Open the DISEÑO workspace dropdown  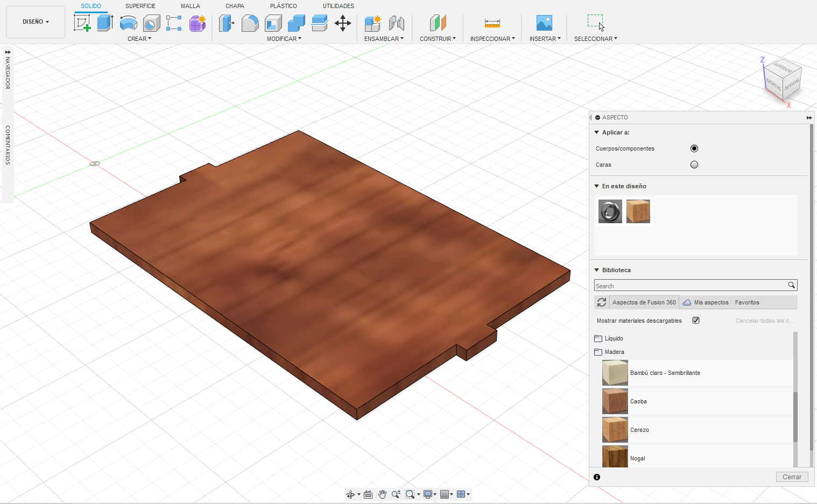(x=36, y=22)
